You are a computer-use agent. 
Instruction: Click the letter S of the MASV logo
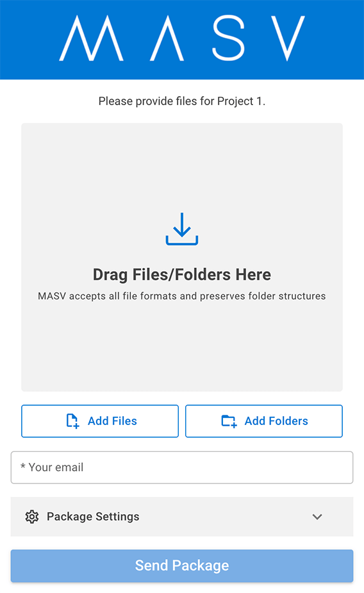click(x=228, y=38)
